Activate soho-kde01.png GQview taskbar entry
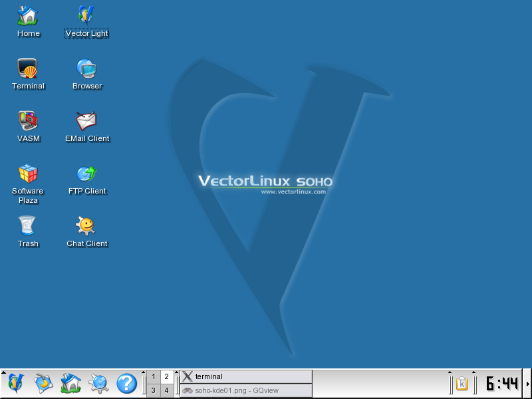 [246, 391]
